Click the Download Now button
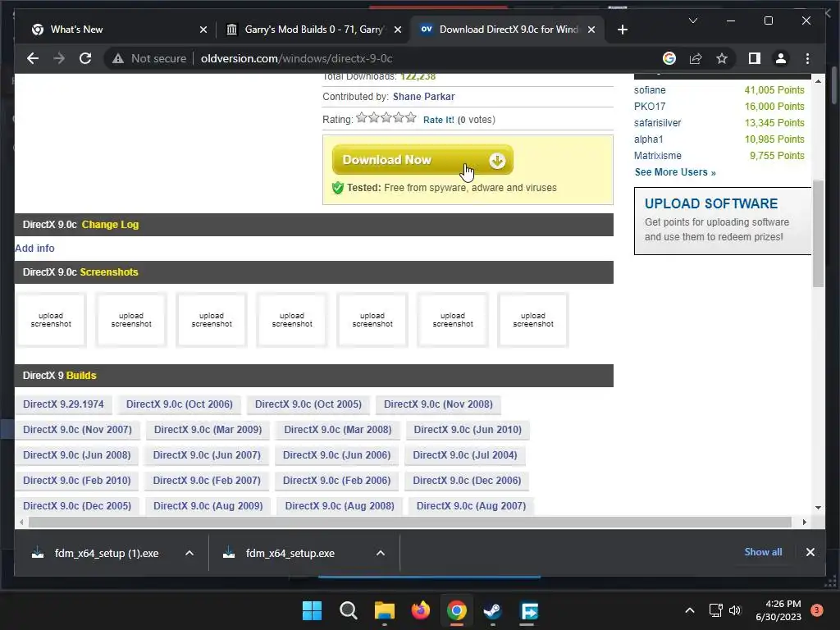Image resolution: width=840 pixels, height=630 pixels. 422,160
